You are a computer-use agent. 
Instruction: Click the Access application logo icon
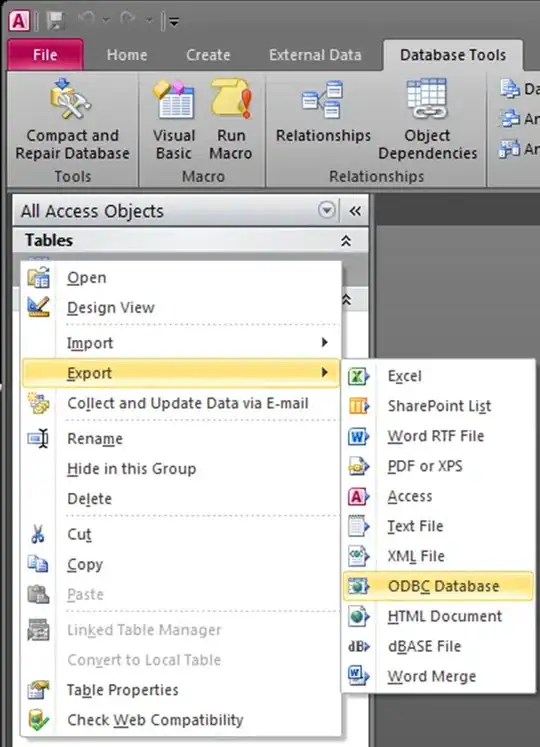coord(19,21)
